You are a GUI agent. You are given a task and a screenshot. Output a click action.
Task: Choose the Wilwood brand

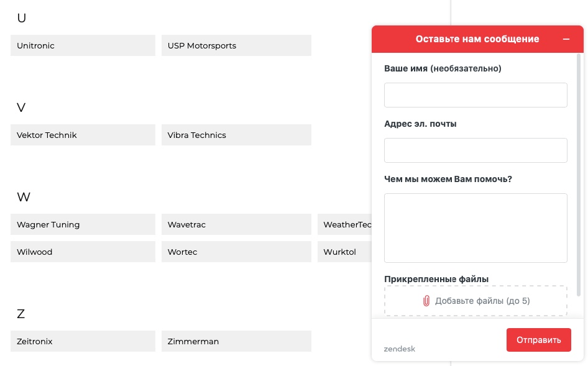coord(83,252)
